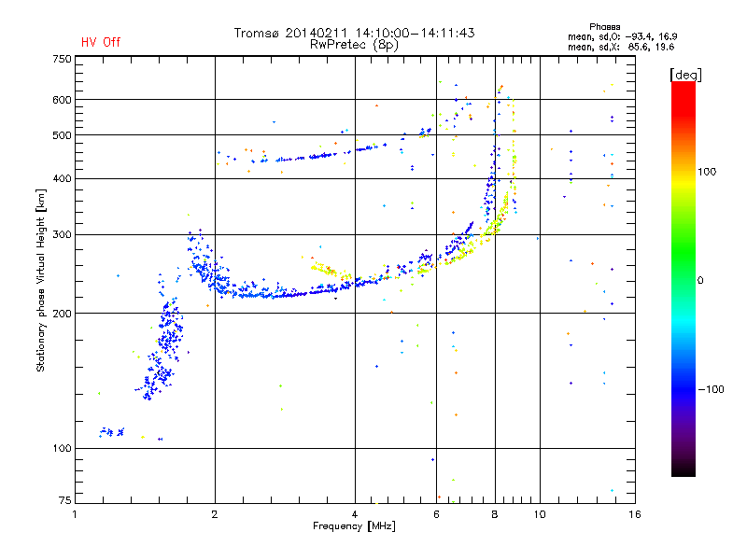Click the y-axis tick label '200'
The height and width of the screenshot is (560, 747).
click(x=62, y=314)
